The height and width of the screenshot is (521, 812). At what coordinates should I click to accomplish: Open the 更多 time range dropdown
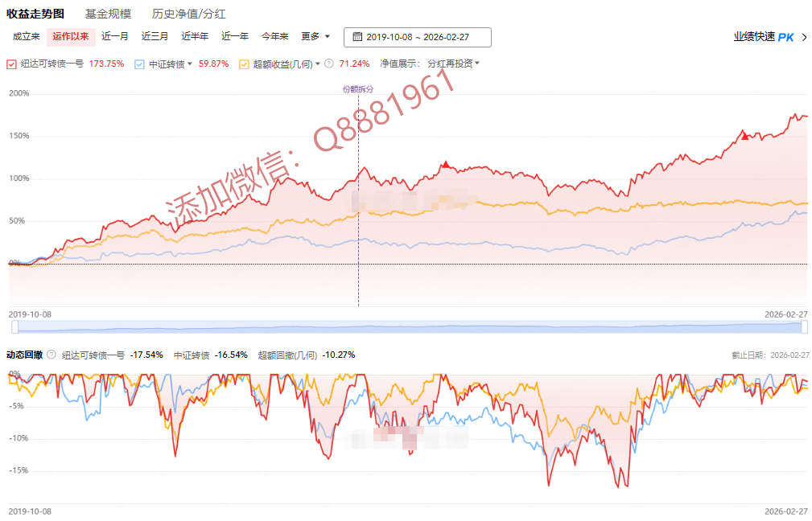click(315, 36)
